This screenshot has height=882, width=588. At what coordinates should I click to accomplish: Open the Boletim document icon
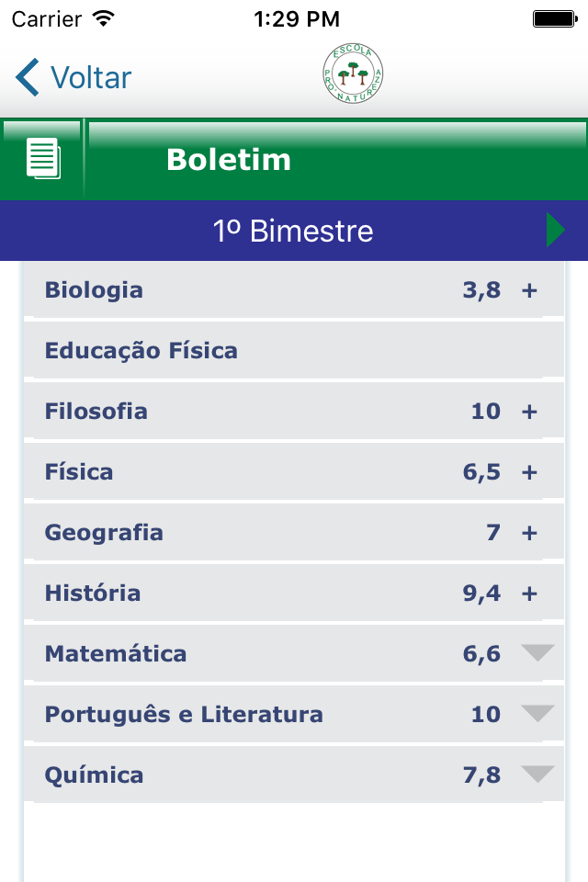[43, 159]
